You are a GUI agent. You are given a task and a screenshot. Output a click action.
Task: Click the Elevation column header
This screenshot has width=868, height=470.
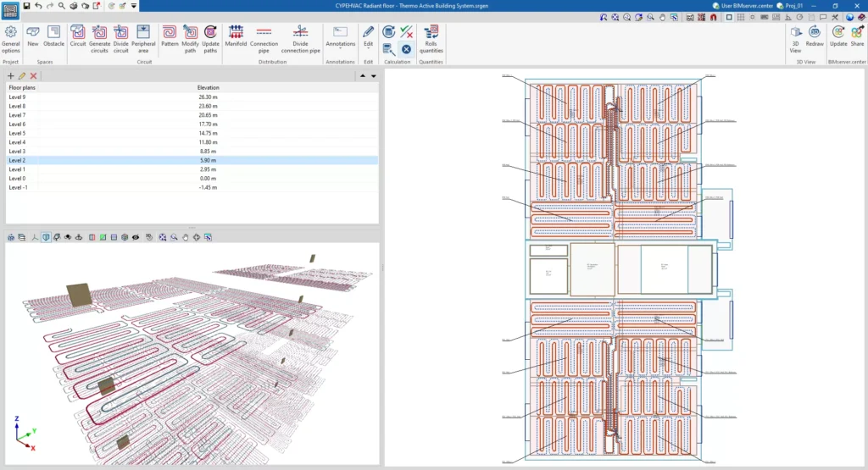208,87
